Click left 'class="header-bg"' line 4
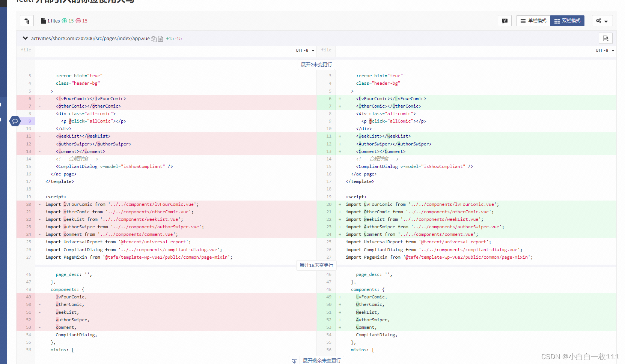625x364 pixels. pyautogui.click(x=78, y=83)
